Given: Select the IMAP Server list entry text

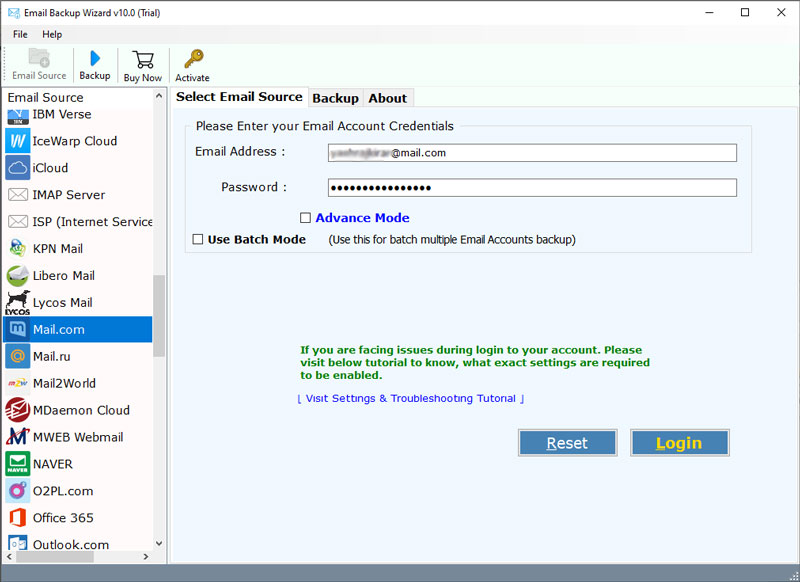Looking at the screenshot, I should pyautogui.click(x=69, y=195).
